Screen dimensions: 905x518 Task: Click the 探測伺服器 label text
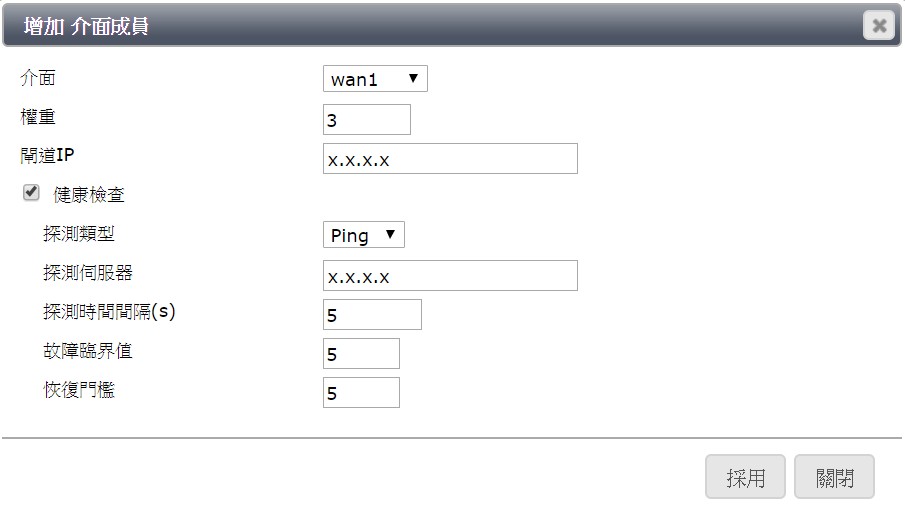pyautogui.click(x=88, y=273)
